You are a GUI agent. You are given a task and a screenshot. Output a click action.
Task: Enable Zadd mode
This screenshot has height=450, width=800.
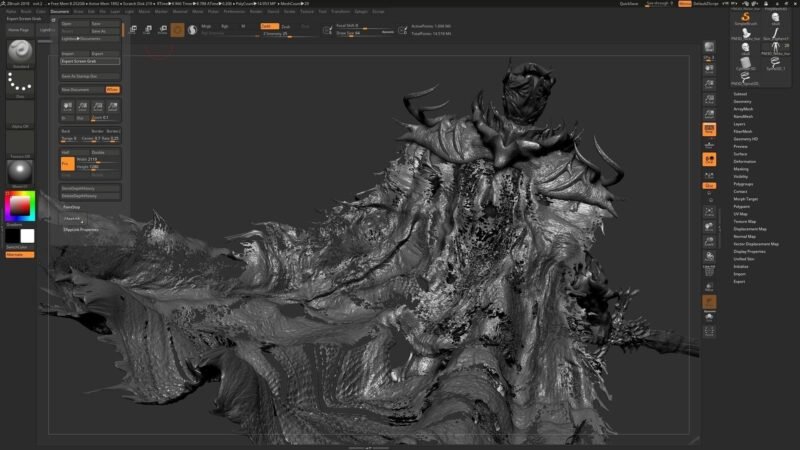click(269, 26)
